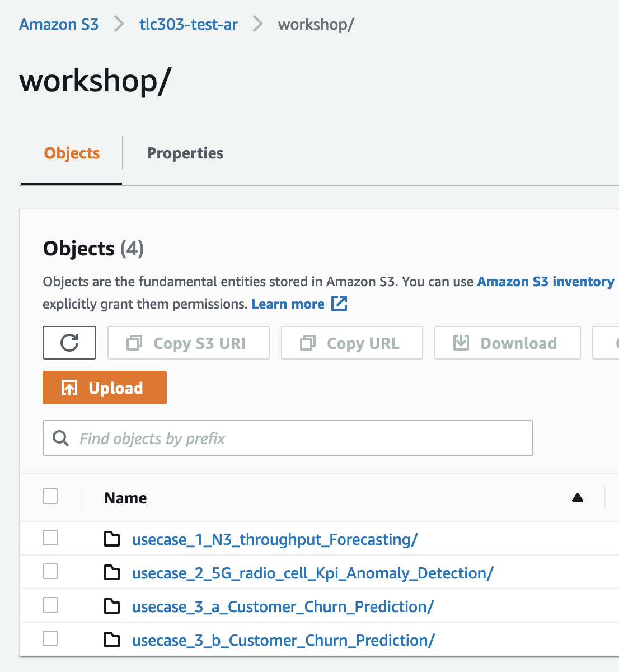Open folder usecase_3_b_Customer_Churn_Prediction/
Image resolution: width=619 pixels, height=672 pixels.
[284, 641]
